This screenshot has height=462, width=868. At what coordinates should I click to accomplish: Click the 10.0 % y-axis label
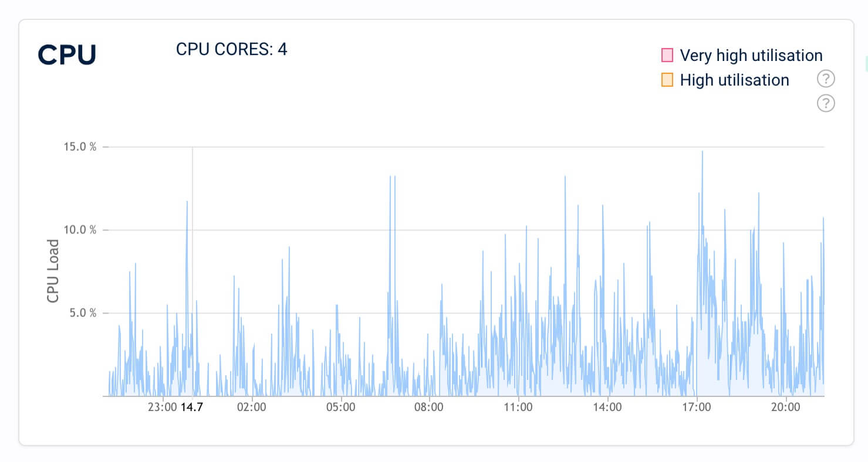tap(80, 230)
